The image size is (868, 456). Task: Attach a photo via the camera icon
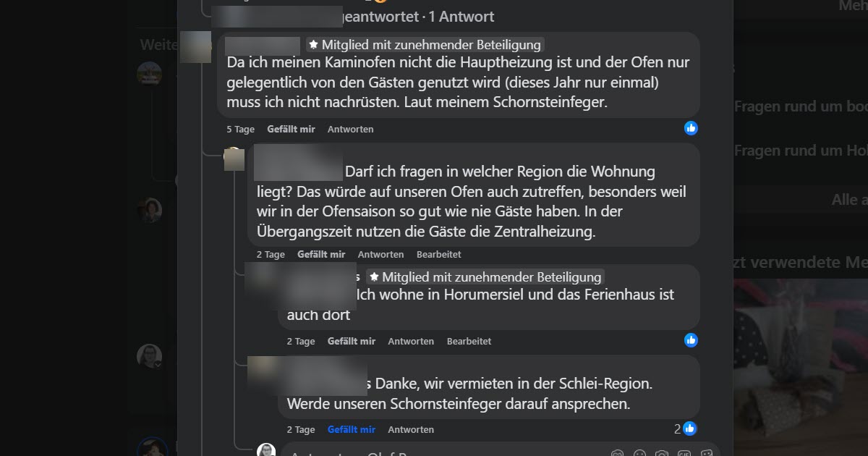pyautogui.click(x=661, y=453)
